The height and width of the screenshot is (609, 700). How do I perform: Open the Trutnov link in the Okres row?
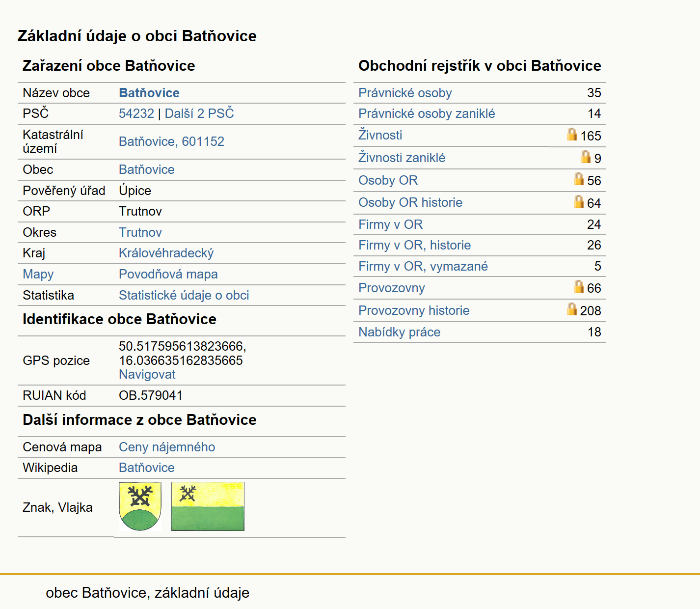(x=140, y=232)
